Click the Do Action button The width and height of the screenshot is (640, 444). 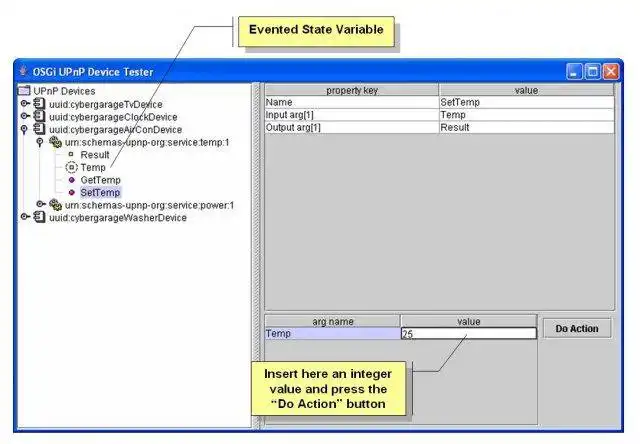[577, 329]
